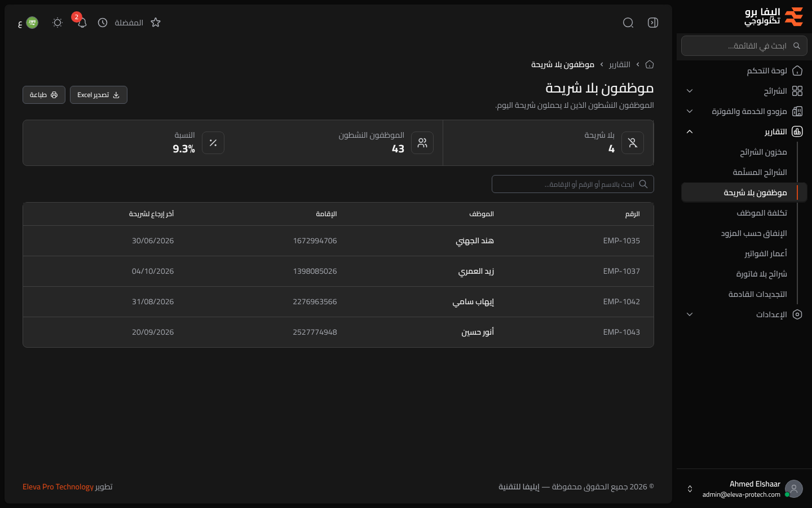Click the employee name search field

click(573, 184)
